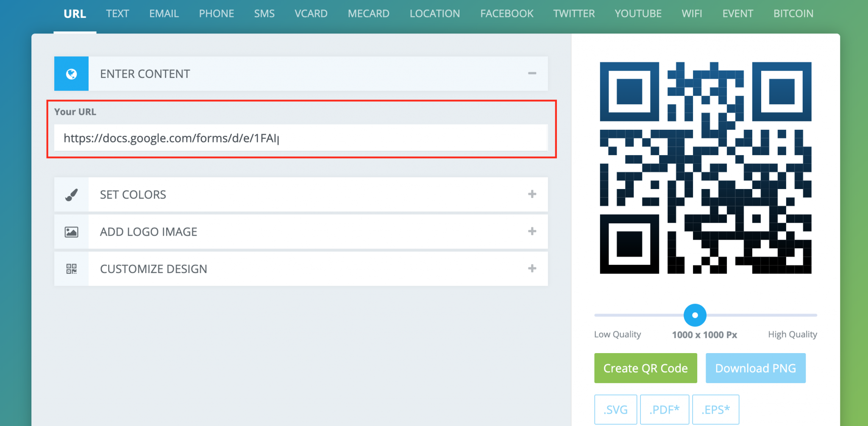The image size is (868, 426).
Task: Switch to the VCARD tab
Action: (x=311, y=13)
